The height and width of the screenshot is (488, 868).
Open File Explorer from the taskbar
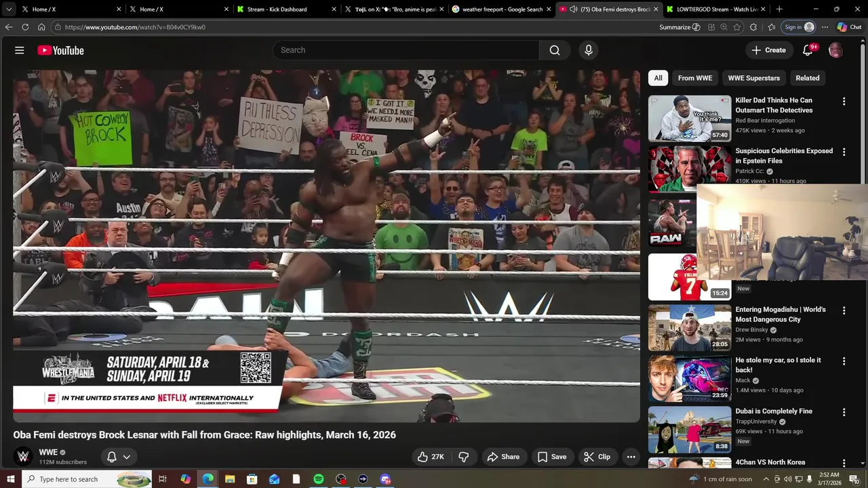click(230, 479)
